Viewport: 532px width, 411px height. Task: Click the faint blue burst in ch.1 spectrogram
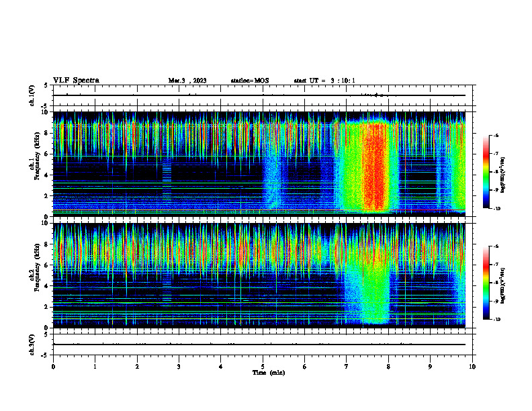273,181
